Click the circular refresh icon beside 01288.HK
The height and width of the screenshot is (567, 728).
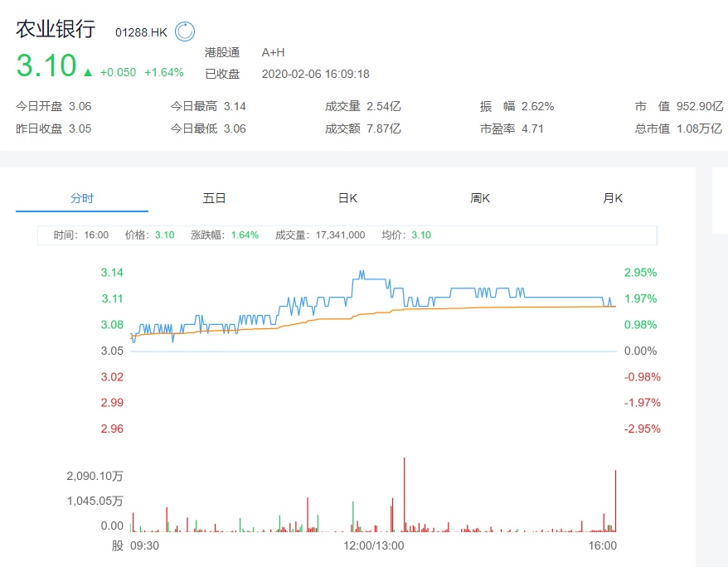[184, 32]
